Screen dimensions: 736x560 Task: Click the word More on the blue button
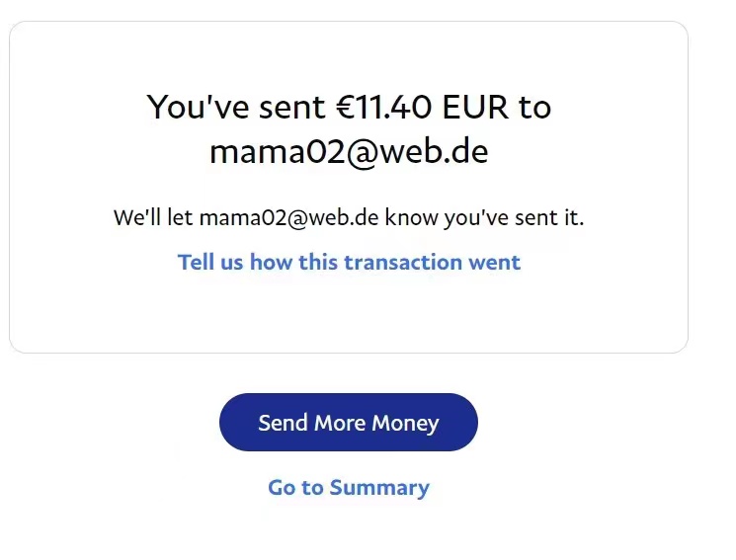pyautogui.click(x=339, y=423)
